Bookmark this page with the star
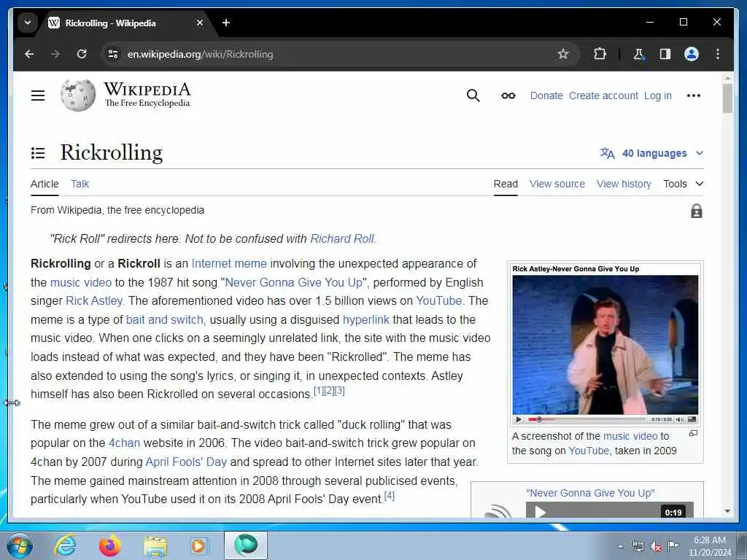This screenshot has height=560, width=747. [563, 54]
